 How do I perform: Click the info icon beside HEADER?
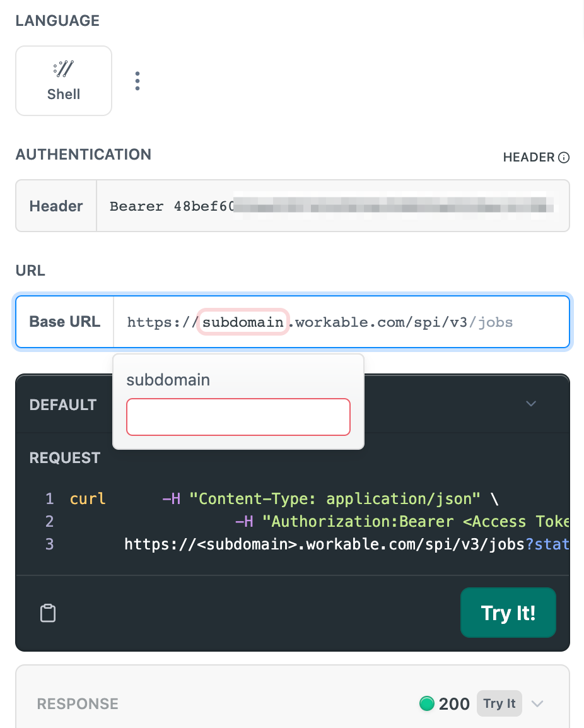tap(564, 157)
